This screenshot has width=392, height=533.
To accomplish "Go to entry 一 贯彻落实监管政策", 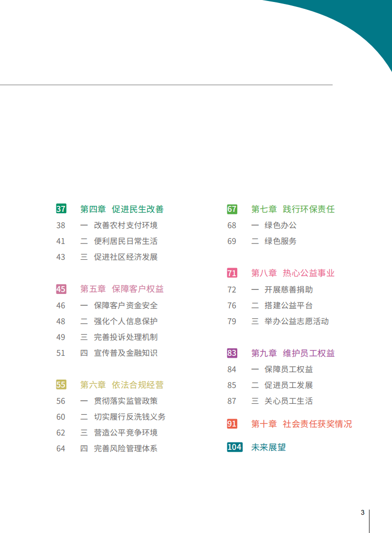I will point(119,401).
